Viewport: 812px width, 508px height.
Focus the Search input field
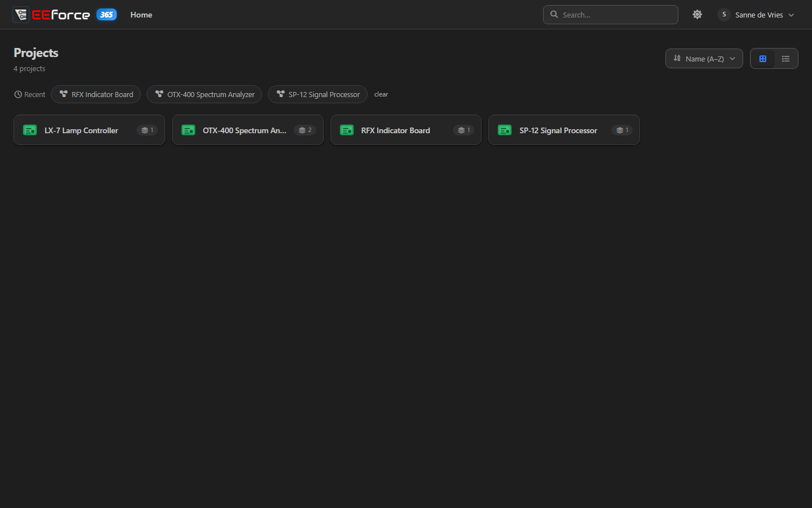click(x=610, y=15)
